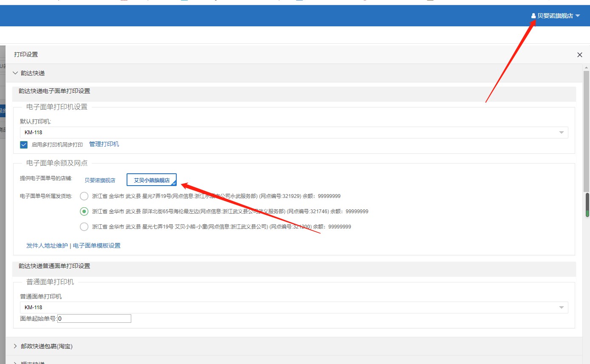This screenshot has width=590, height=364.
Task: Expand the 邮政快递包裹(淘宝) section
Action: click(16, 346)
